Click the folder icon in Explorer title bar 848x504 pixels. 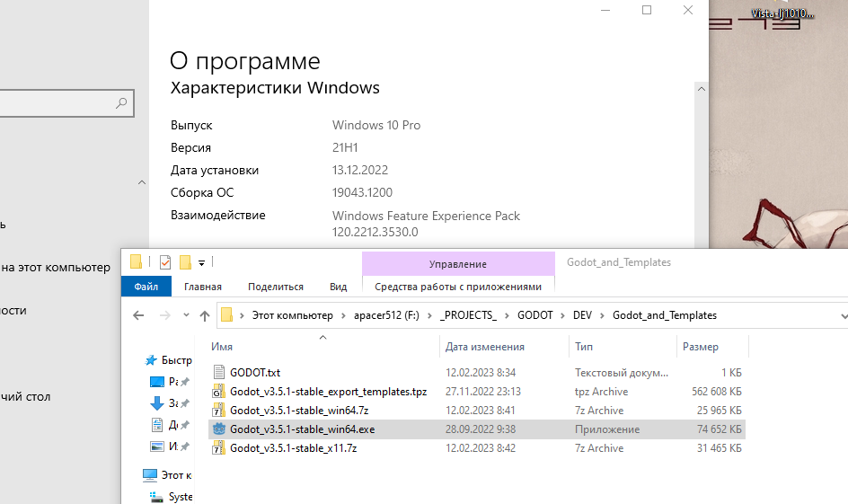coord(136,262)
